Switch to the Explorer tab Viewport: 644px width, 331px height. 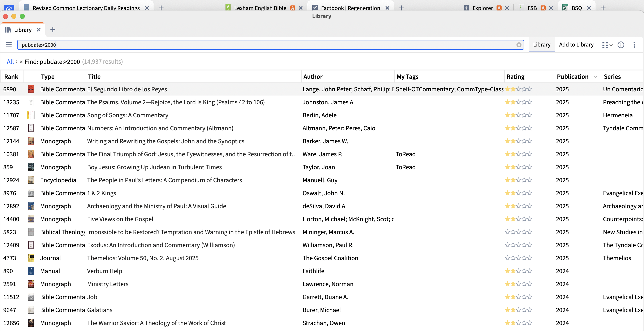(482, 8)
